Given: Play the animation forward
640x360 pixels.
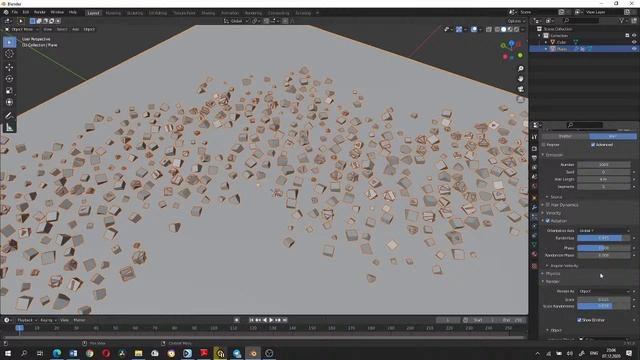Looking at the screenshot, I should click(271, 320).
